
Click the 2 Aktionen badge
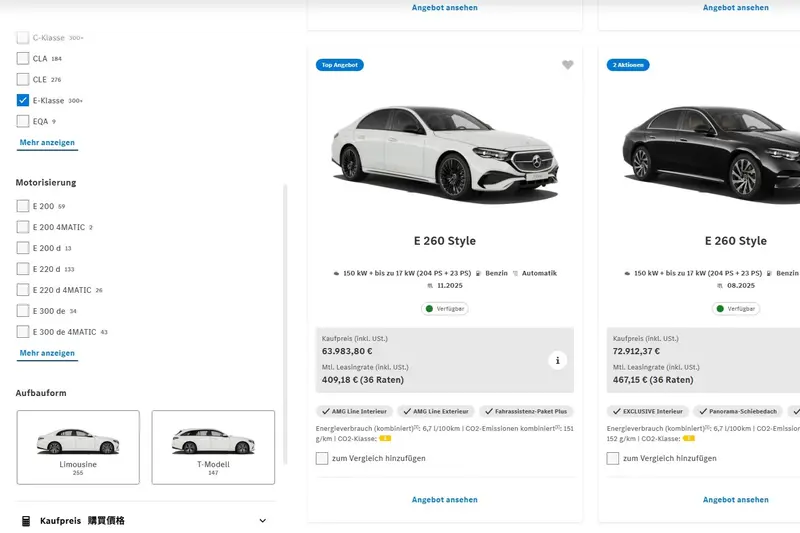pyautogui.click(x=628, y=65)
